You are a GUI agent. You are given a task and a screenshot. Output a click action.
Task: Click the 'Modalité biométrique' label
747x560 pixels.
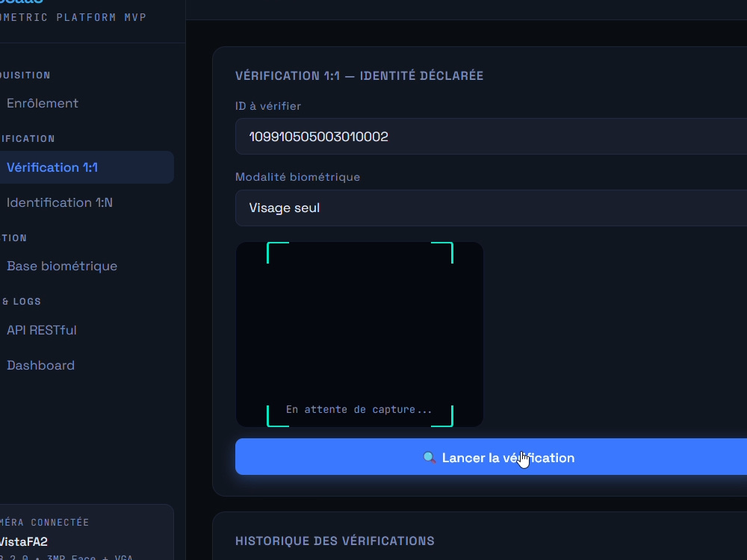[x=298, y=177]
